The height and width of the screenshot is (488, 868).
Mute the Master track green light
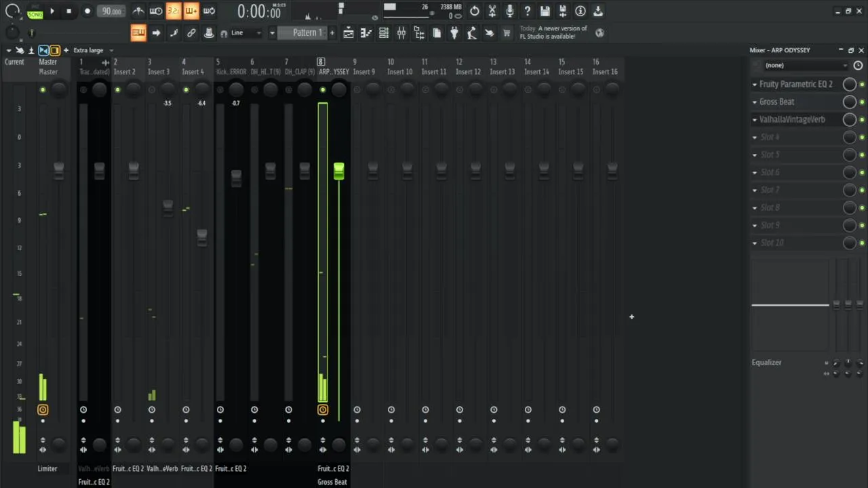click(x=43, y=89)
